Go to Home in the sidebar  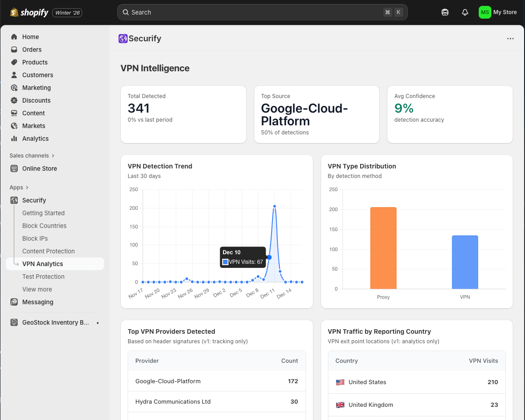tap(30, 37)
